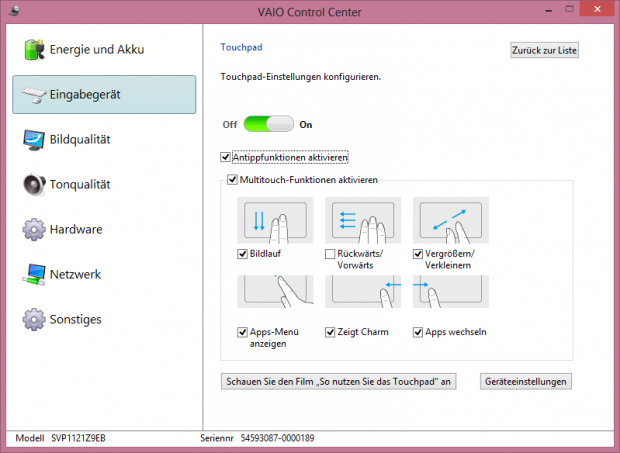
Task: Click the keyboard icon beside Eingabegerät
Action: coord(34,95)
